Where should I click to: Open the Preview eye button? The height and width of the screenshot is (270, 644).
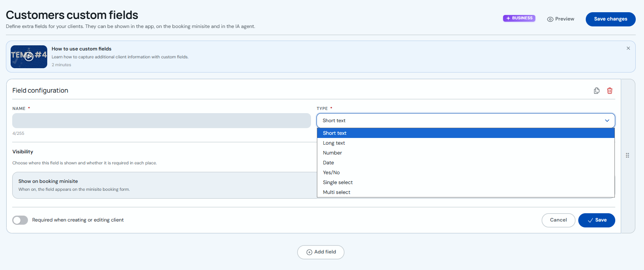(561, 19)
